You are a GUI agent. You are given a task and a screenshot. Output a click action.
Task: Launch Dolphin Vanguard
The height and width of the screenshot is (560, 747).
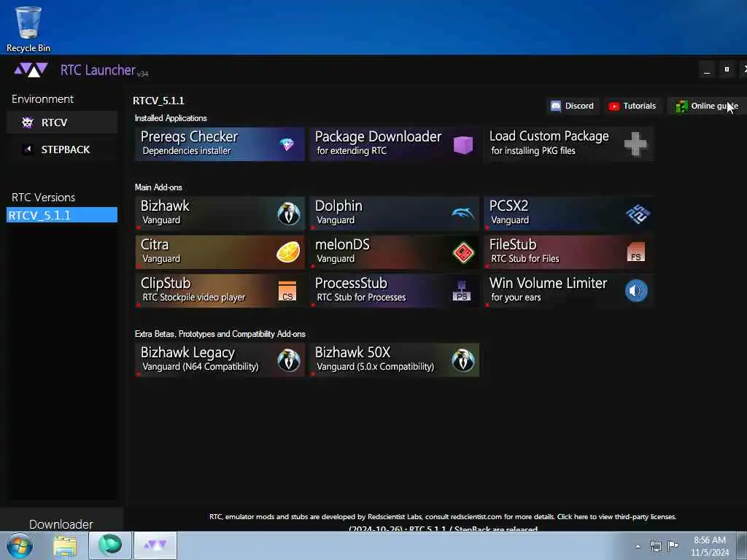tap(395, 214)
